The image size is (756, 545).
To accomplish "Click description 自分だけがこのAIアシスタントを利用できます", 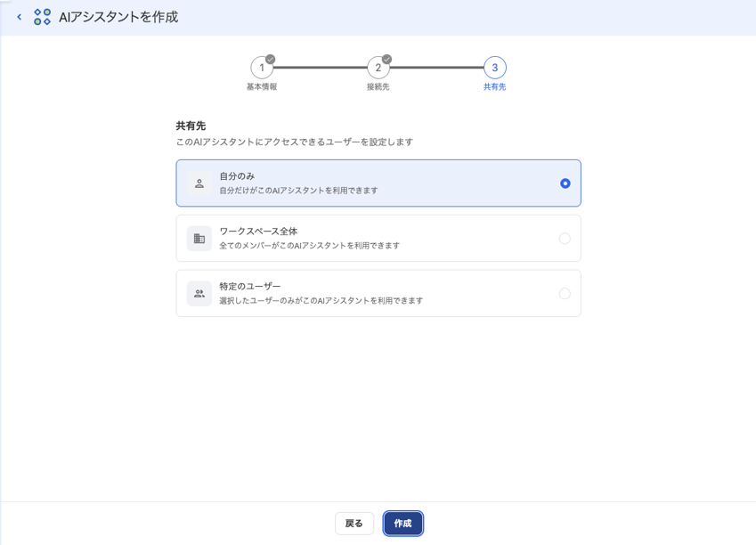I will tap(298, 191).
